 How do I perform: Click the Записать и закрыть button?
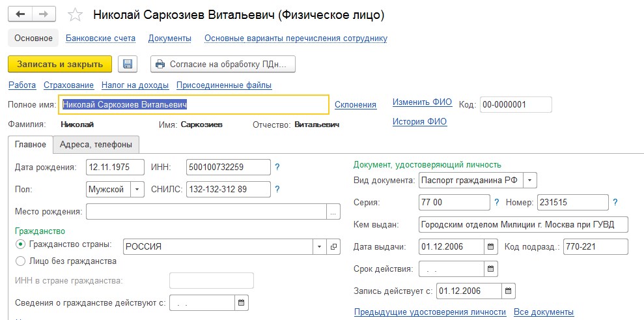coord(60,64)
